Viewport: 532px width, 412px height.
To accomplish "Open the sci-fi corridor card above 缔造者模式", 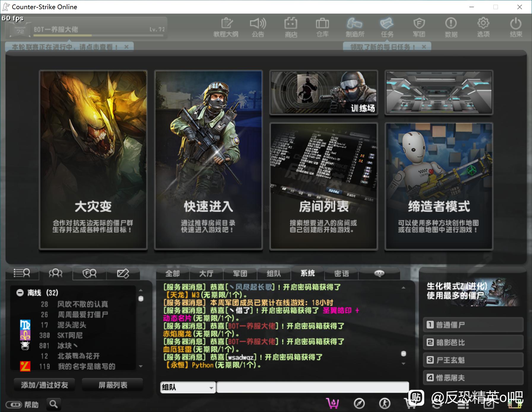I will tap(439, 92).
